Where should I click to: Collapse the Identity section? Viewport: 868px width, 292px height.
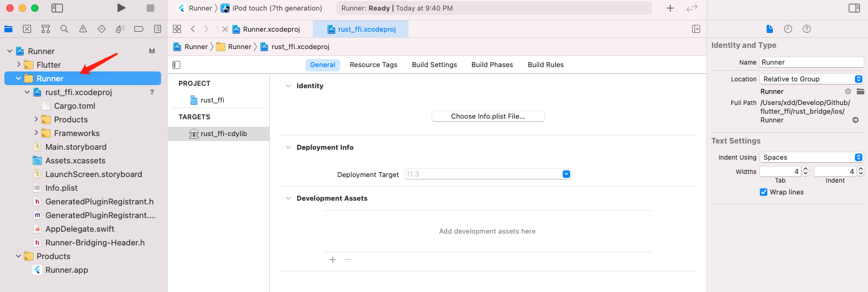(x=288, y=86)
